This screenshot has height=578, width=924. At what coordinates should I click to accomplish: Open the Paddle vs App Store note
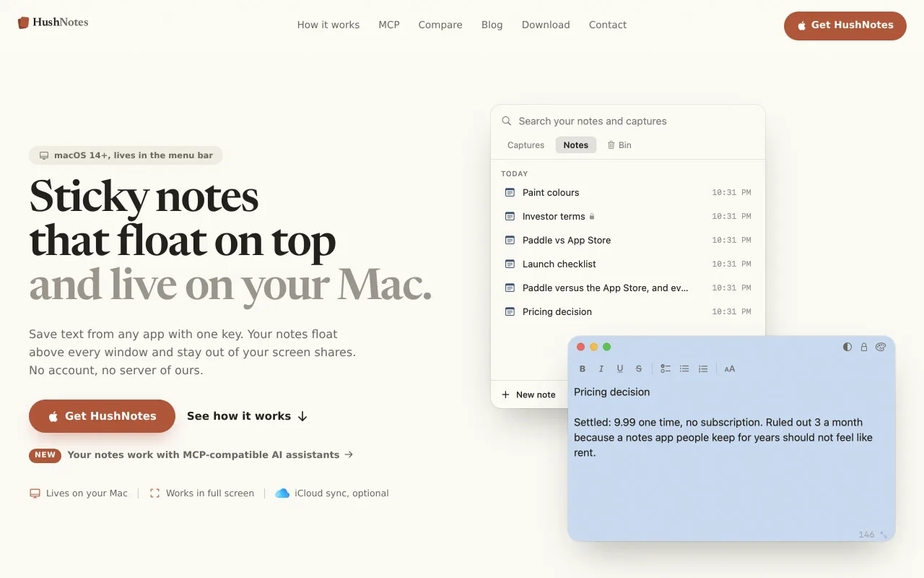pyautogui.click(x=627, y=240)
